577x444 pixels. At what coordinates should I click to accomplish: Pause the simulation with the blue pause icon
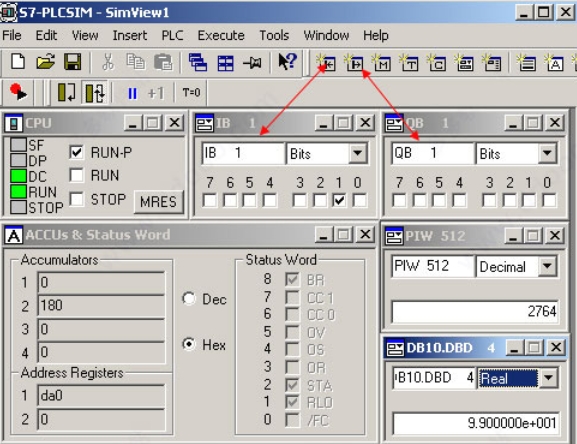tap(132, 93)
